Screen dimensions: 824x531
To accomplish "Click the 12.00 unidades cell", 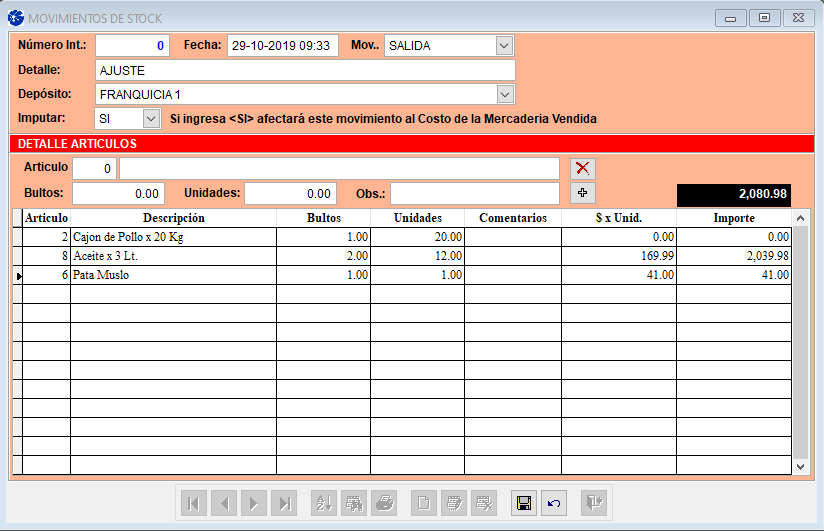I will point(418,256).
